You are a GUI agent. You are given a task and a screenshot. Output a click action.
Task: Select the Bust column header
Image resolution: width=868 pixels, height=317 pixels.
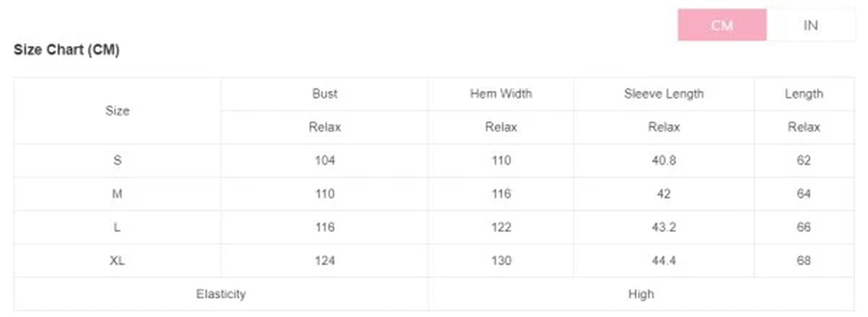[324, 94]
